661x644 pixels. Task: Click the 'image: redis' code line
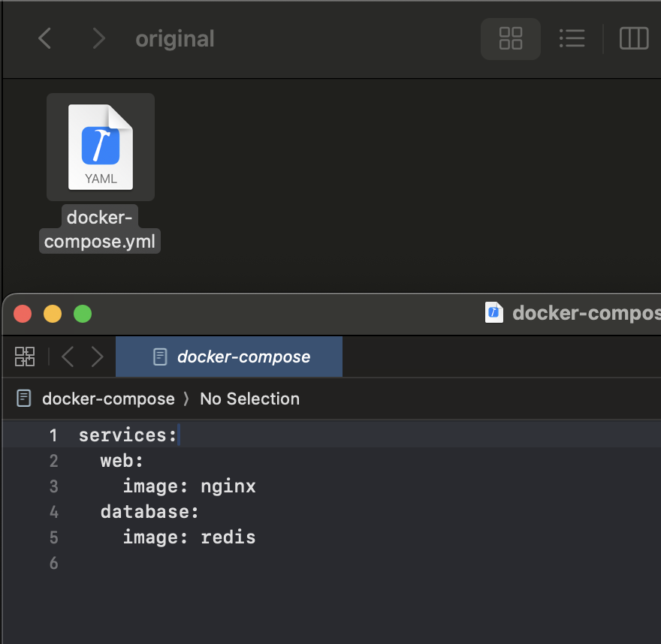coord(189,538)
